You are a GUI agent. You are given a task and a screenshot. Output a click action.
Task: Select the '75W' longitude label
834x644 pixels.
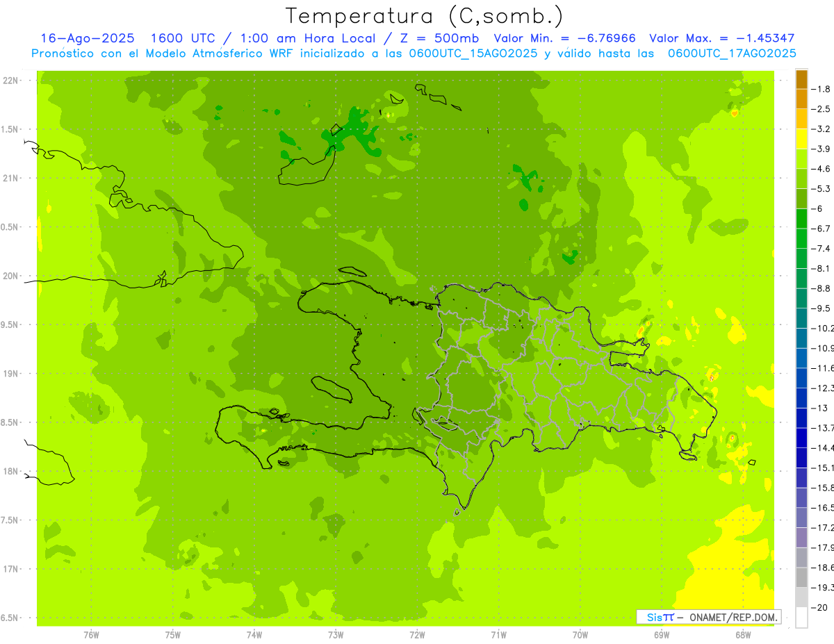tap(173, 635)
